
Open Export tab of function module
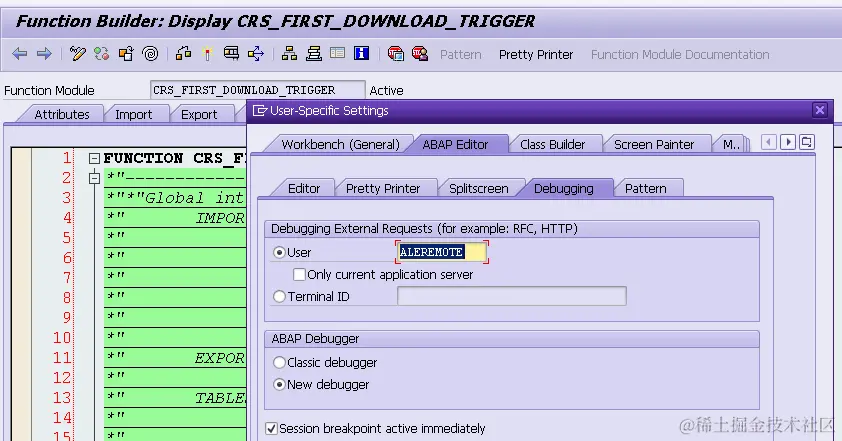[199, 114]
